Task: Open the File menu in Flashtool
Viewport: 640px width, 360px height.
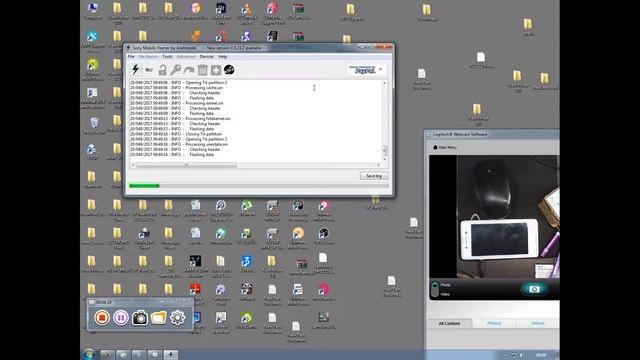Action: point(131,57)
